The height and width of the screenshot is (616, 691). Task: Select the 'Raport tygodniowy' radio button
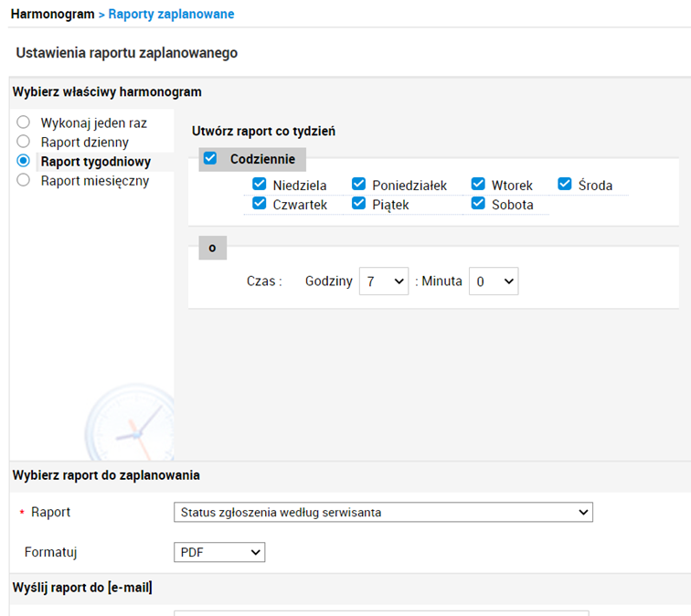coord(24,161)
